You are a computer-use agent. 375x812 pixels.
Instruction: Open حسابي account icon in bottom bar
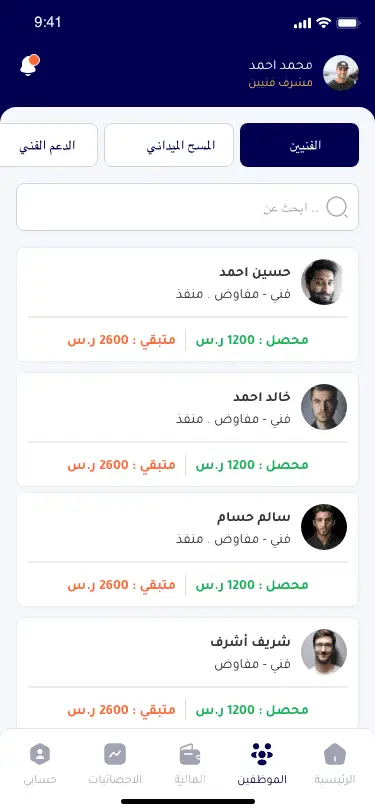click(40, 754)
